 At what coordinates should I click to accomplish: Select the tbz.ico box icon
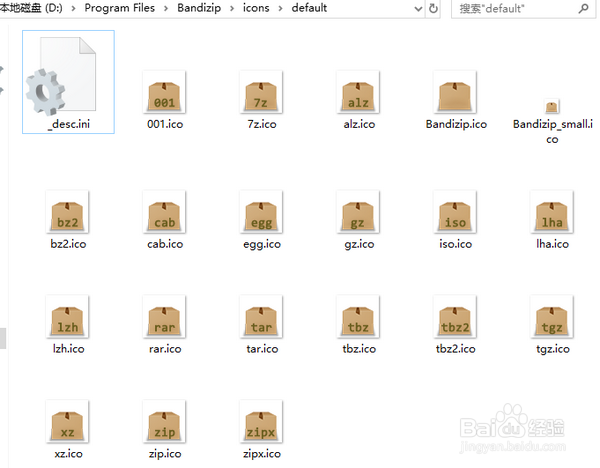pyautogui.click(x=358, y=317)
